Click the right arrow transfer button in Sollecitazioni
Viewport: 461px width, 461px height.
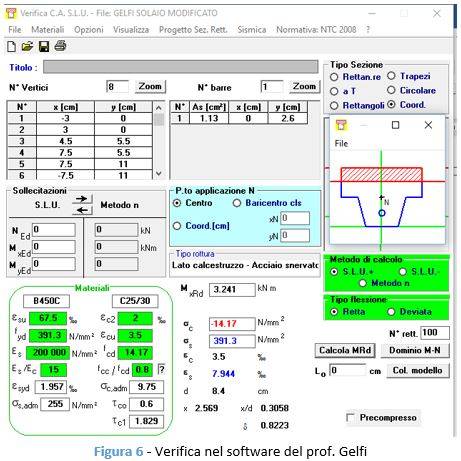pos(82,199)
